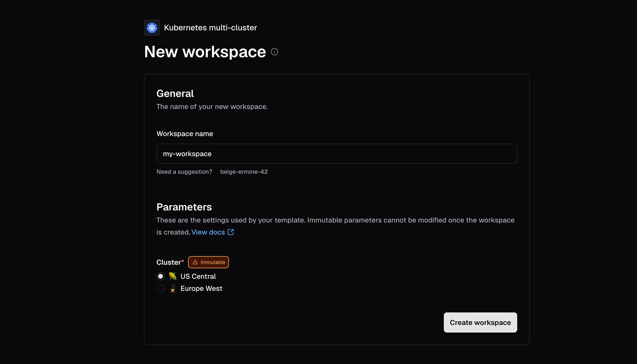Click the General section heading

click(x=175, y=93)
